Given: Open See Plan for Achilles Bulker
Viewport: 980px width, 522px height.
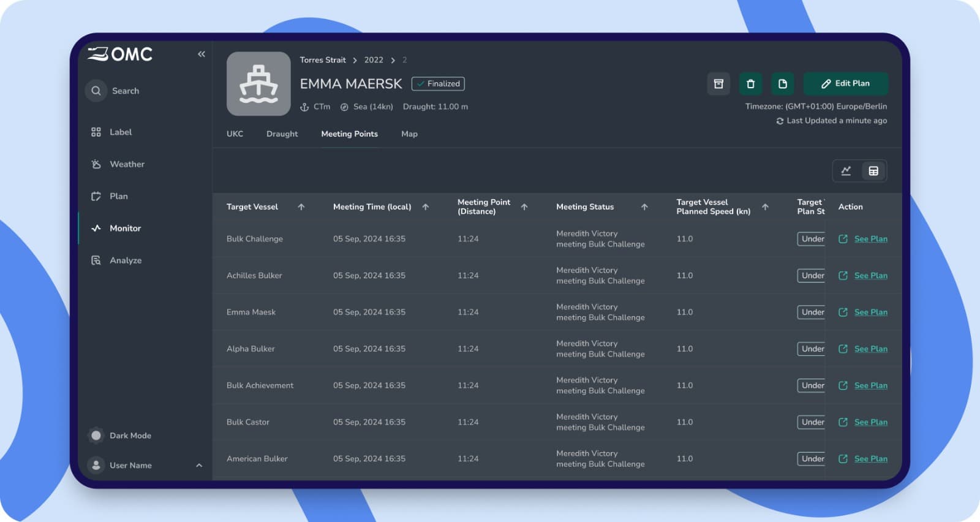Looking at the screenshot, I should pos(871,276).
